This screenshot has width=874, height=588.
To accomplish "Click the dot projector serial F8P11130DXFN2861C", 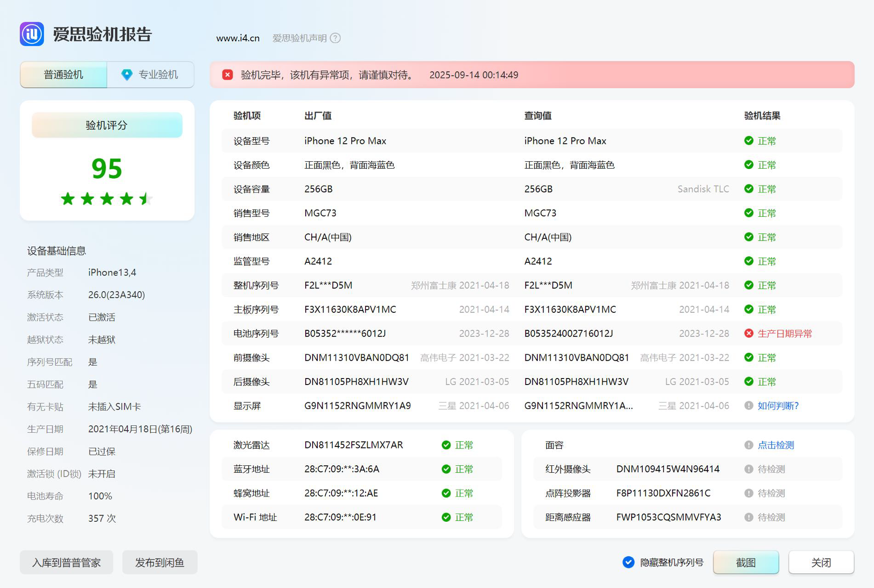I will (x=663, y=493).
